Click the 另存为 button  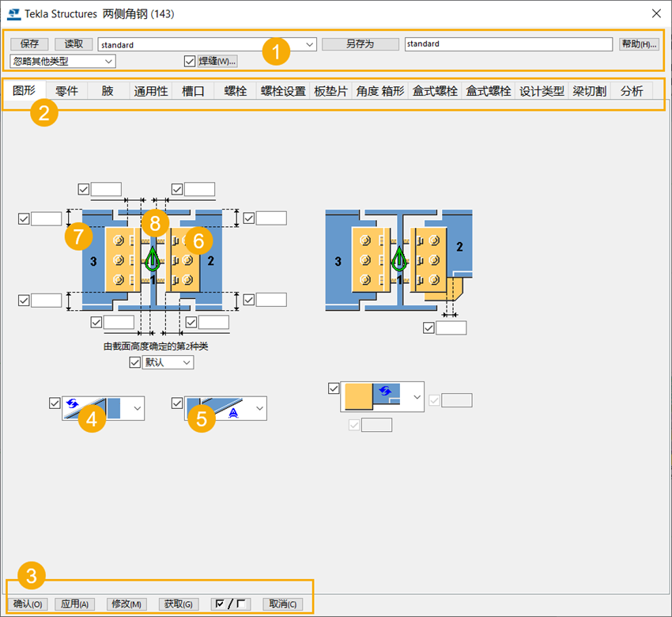point(360,44)
